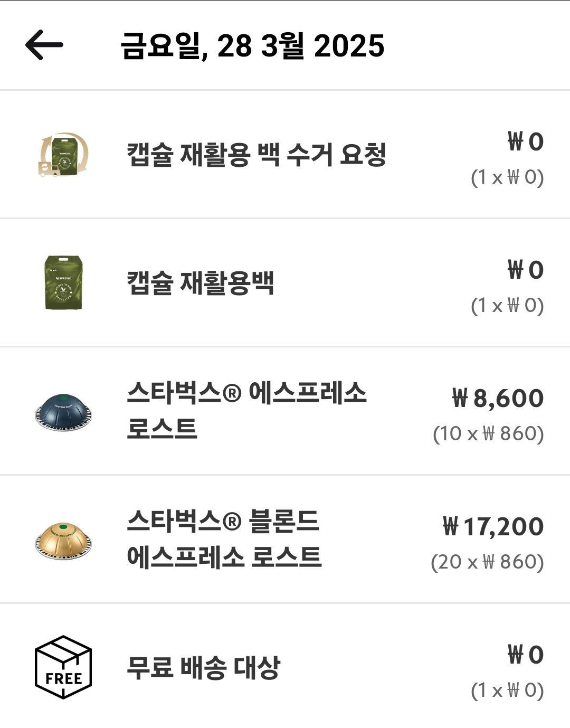Click the ₩ 8,600 price total
The height and width of the screenshot is (728, 570).
pyautogui.click(x=498, y=399)
